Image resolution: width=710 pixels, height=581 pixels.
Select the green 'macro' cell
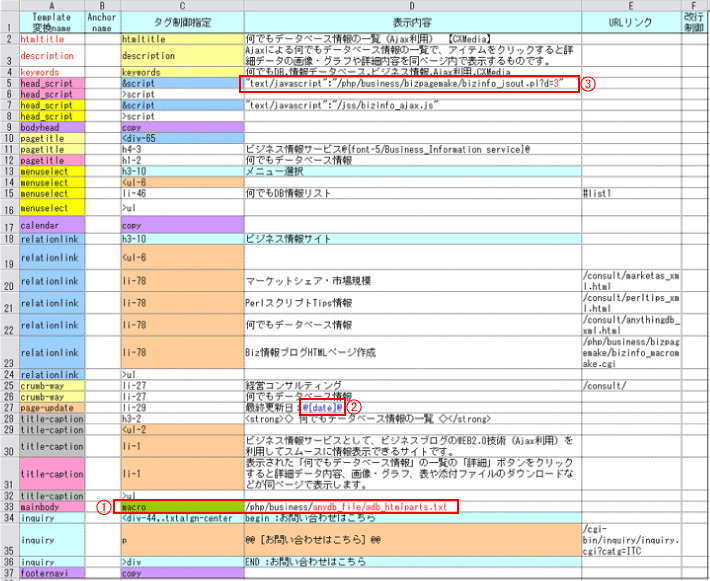pos(182,507)
